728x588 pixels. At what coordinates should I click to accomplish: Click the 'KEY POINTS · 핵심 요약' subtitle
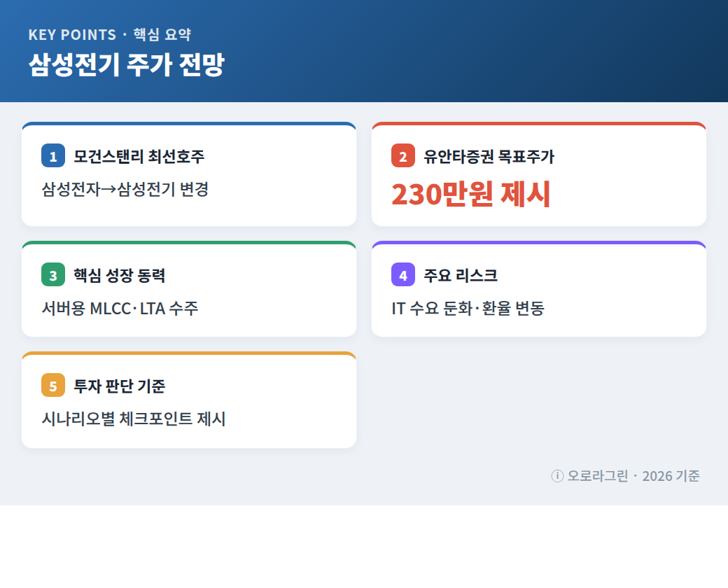[x=110, y=34]
